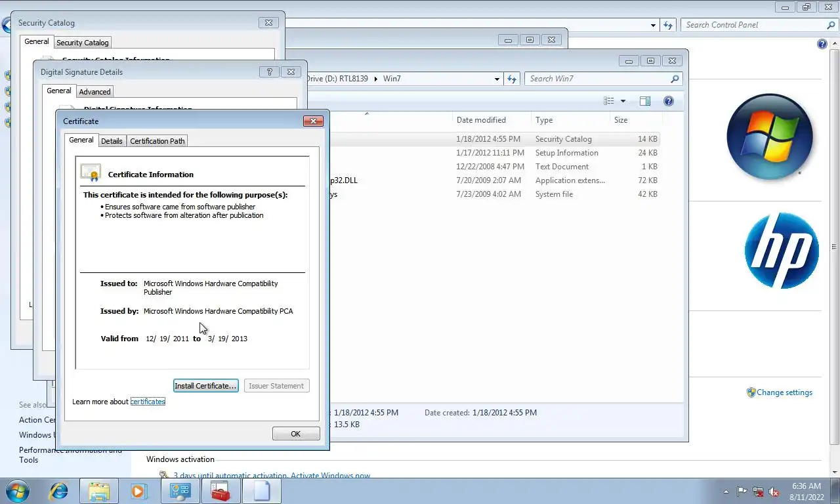Select the Text Document file row
Viewport: 840px width, 504px height.
point(493,167)
